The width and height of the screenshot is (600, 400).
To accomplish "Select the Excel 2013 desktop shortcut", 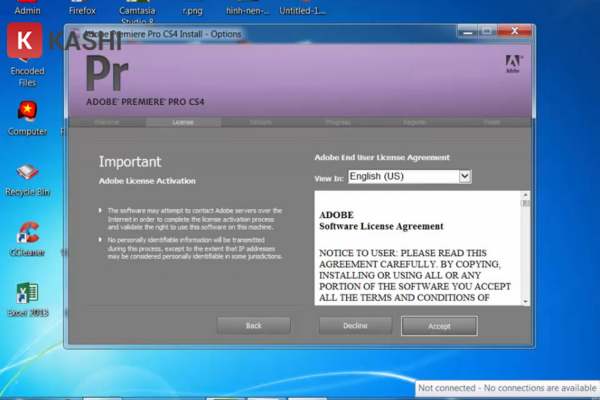I will coord(27,297).
